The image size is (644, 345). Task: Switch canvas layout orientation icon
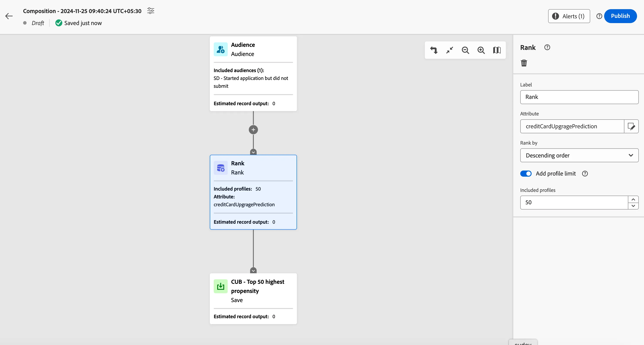pyautogui.click(x=434, y=50)
